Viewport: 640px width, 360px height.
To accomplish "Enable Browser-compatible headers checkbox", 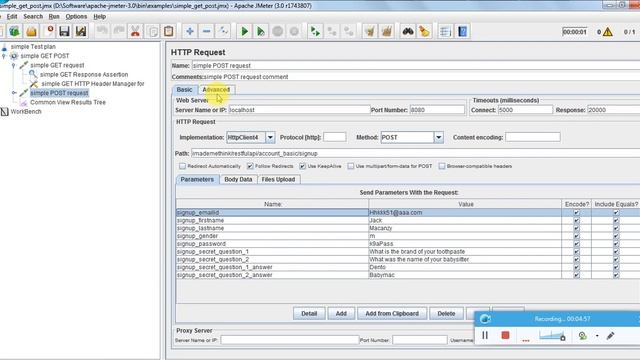I will pos(442,166).
